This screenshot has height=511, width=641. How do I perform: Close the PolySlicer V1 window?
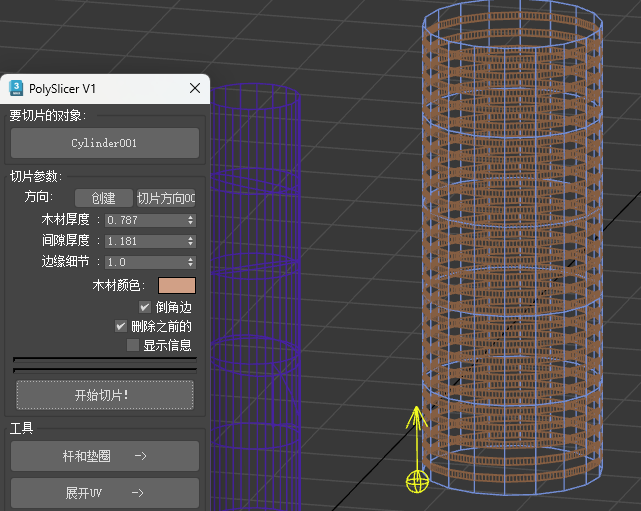195,88
